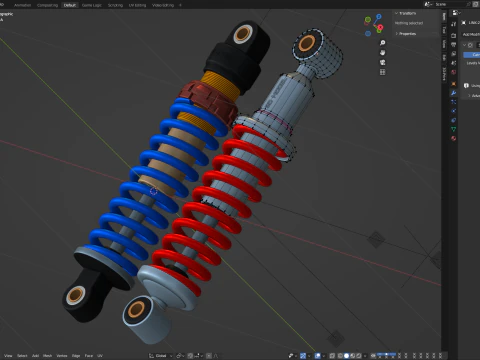The height and width of the screenshot is (360, 480).
Task: Open the Item sidebar vertical tab
Action: coord(444,17)
